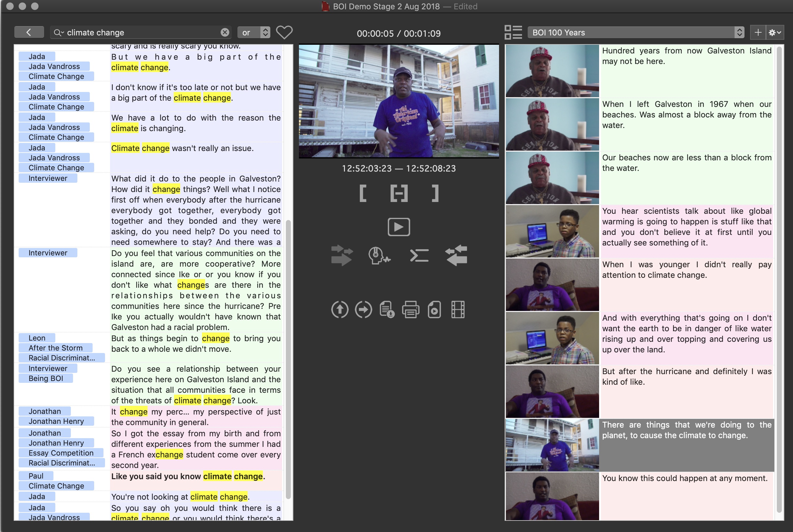The height and width of the screenshot is (532, 793).
Task: Open the 'or' search mode dropdown
Action: click(254, 33)
